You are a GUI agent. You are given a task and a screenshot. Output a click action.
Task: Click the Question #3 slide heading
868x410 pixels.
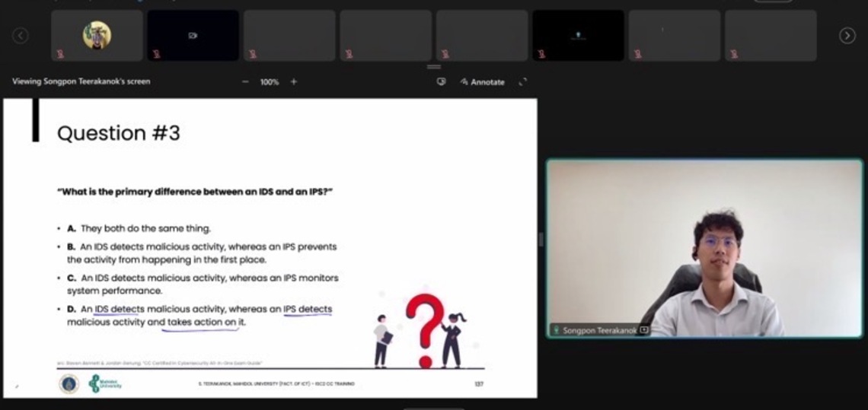click(119, 133)
